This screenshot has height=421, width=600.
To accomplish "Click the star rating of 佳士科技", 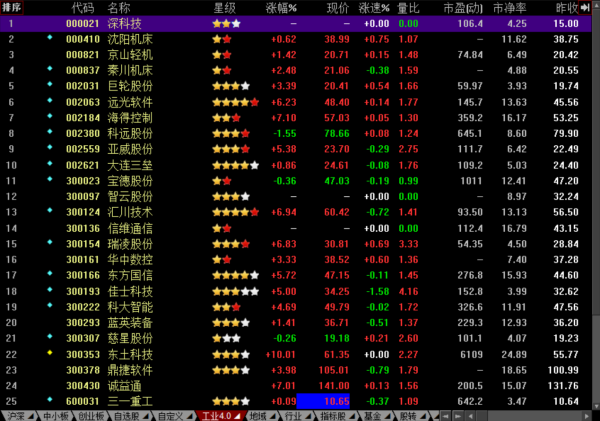I will [236, 292].
